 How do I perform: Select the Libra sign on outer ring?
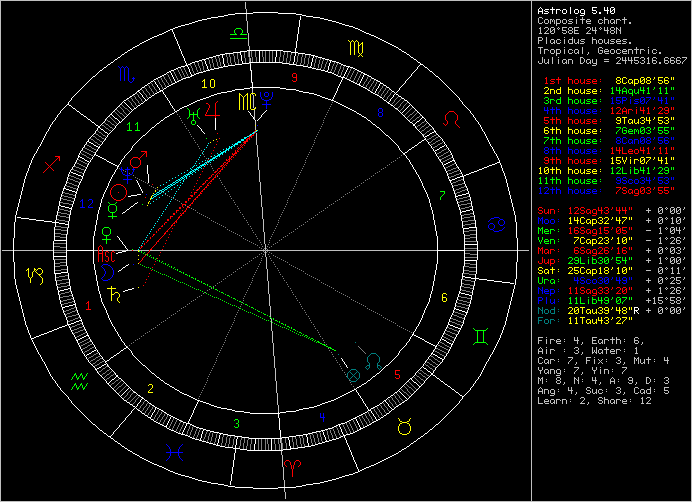(238, 34)
